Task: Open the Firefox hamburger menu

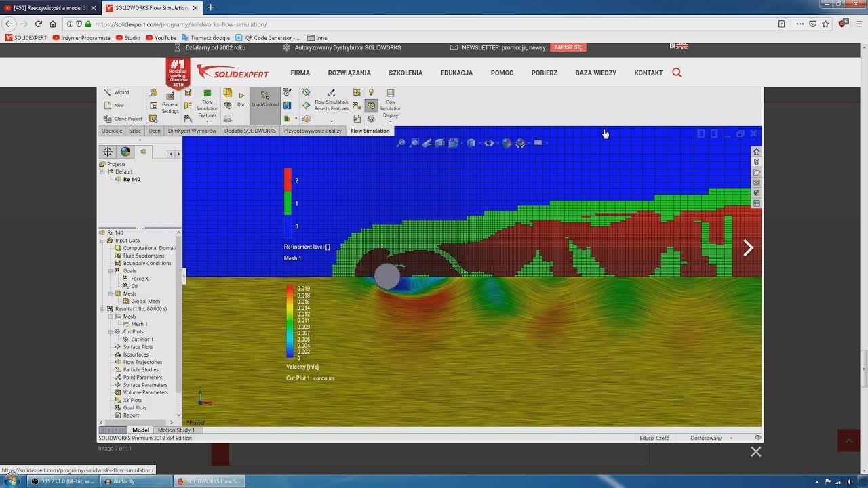Action: 858,24
